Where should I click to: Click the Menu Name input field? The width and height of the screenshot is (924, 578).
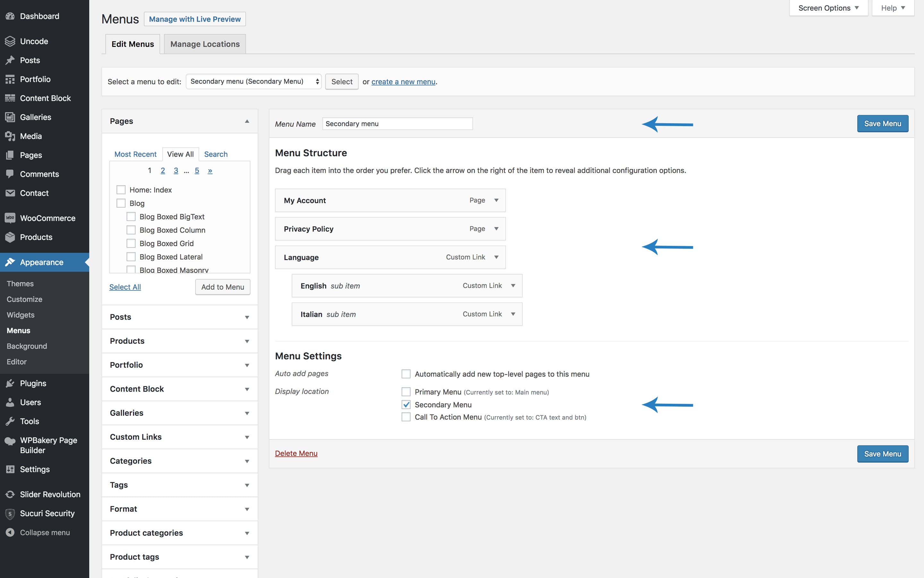coord(397,124)
